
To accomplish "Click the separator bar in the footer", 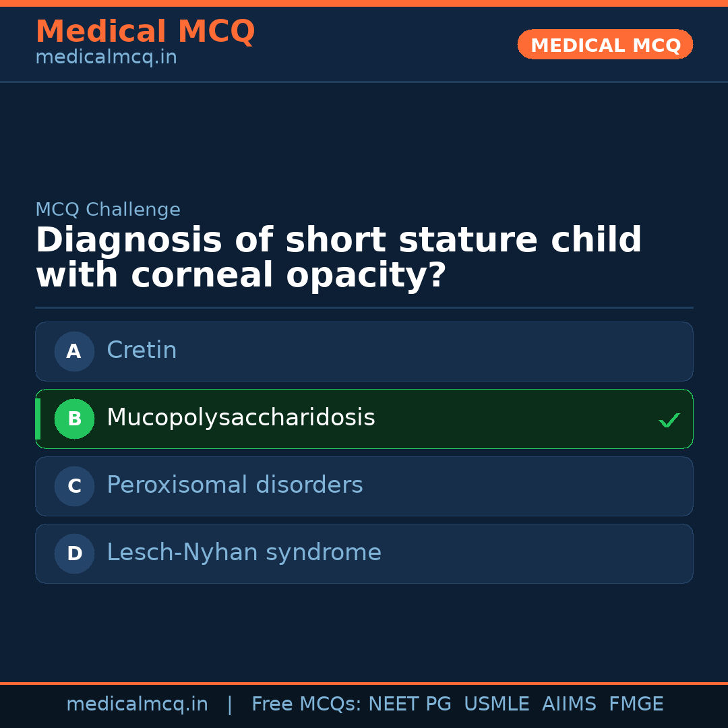I will pyautogui.click(x=230, y=704).
